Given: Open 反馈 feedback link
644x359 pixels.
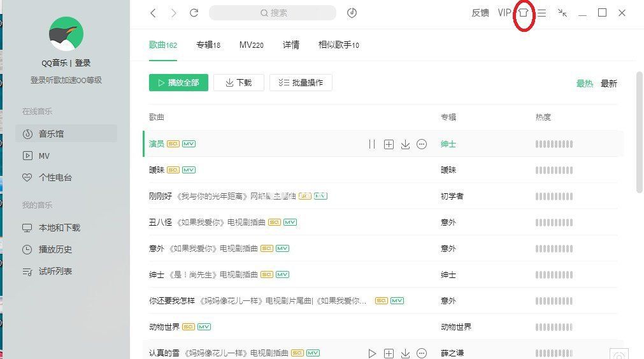Looking at the screenshot, I should (480, 13).
